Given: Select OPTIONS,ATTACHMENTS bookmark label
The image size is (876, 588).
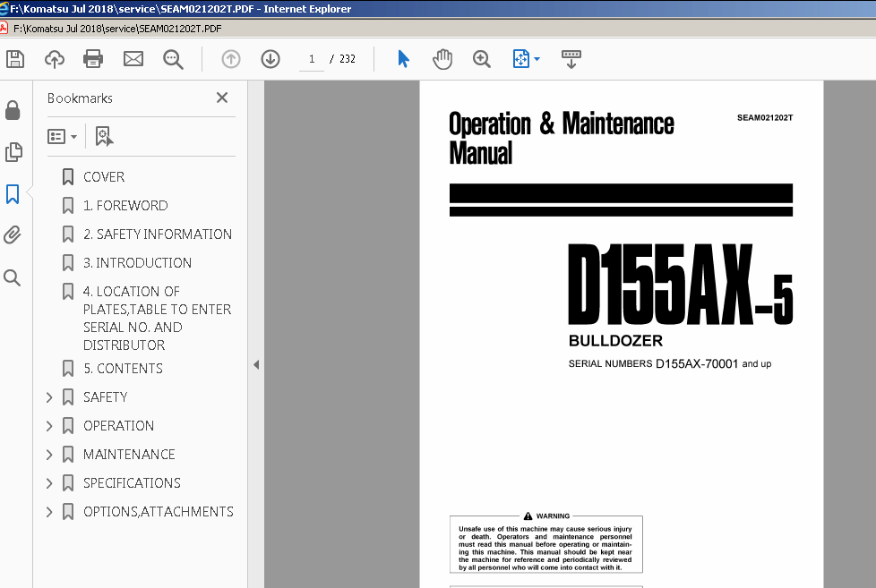Looking at the screenshot, I should [x=159, y=512].
